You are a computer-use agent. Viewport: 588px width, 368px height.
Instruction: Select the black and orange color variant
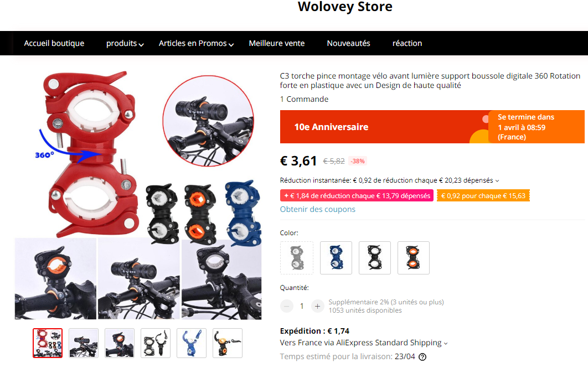[413, 258]
